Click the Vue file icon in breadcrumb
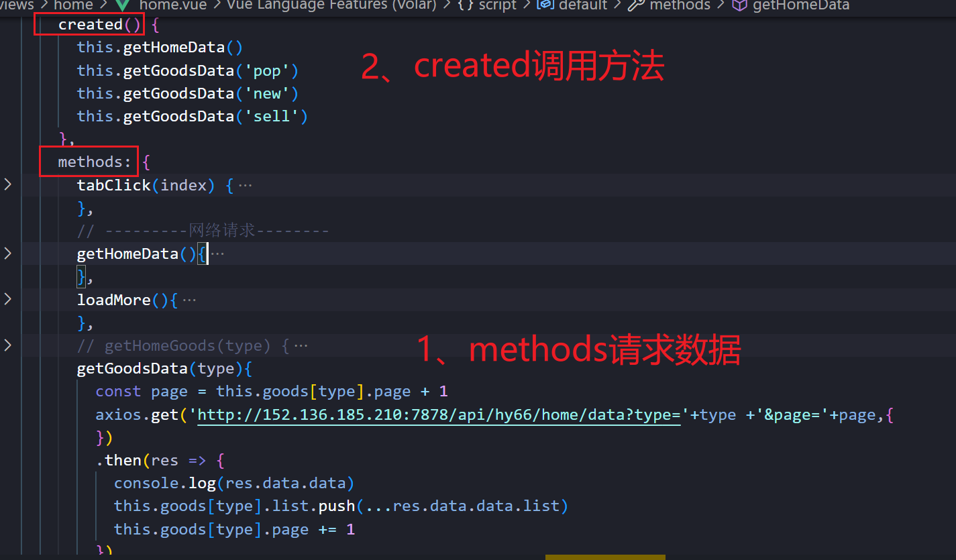Image resolution: width=956 pixels, height=560 pixels. click(123, 5)
